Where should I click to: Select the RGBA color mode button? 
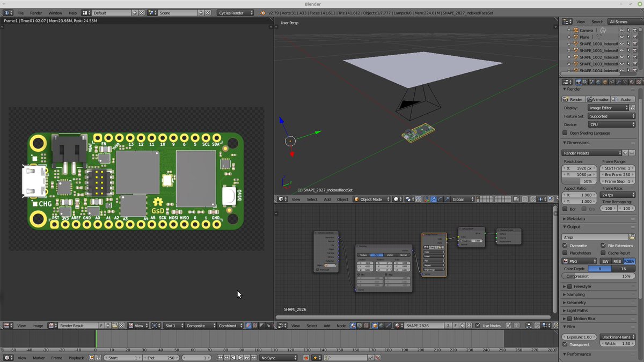629,261
